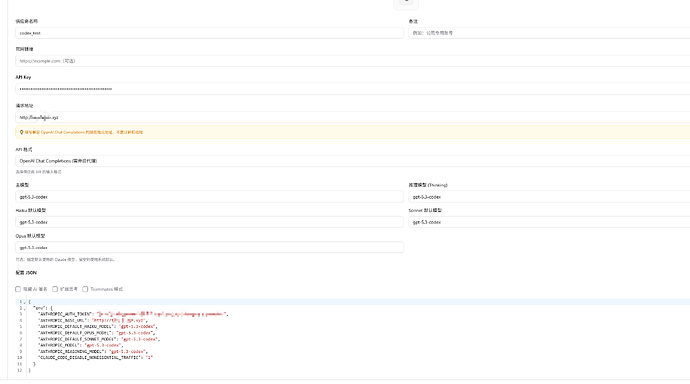690x384 pixels.
Task: Click the main model field with gpt-5.3-codex
Action: click(209, 197)
